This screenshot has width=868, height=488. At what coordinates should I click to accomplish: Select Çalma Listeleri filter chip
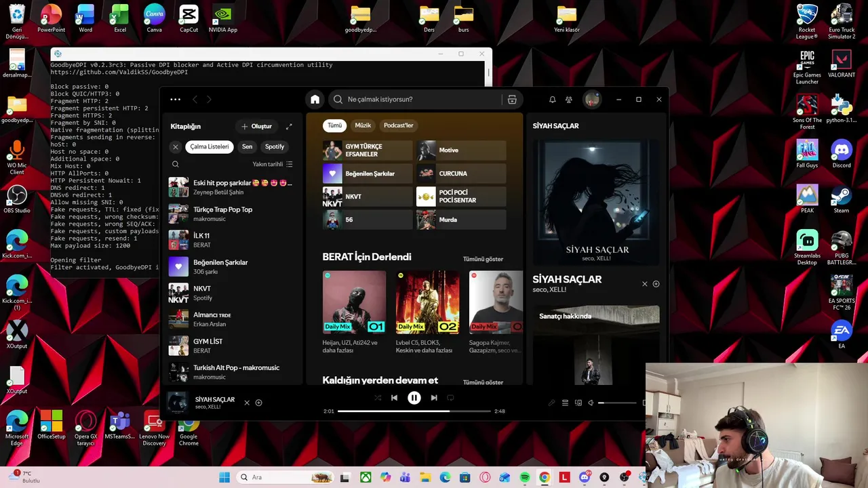pyautogui.click(x=210, y=146)
